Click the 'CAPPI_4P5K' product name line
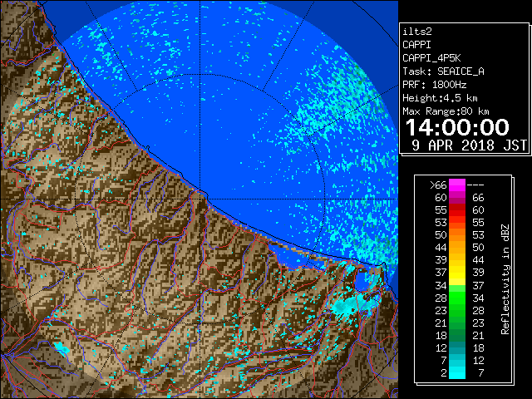The height and width of the screenshot is (399, 532). coord(431,58)
